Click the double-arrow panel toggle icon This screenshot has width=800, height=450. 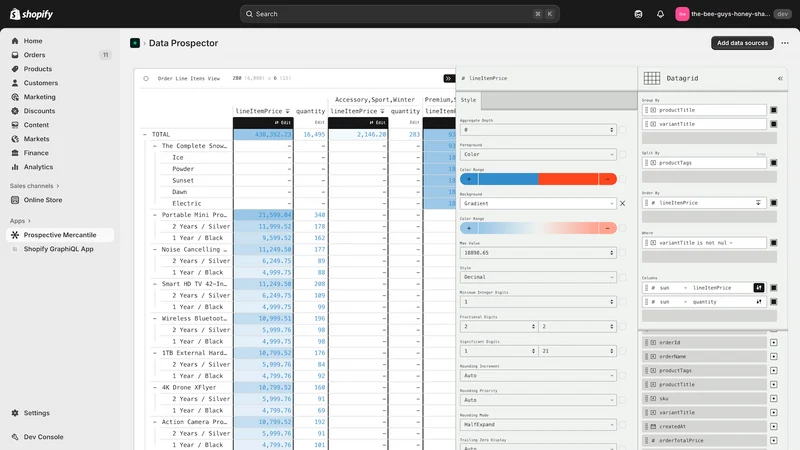tap(448, 79)
